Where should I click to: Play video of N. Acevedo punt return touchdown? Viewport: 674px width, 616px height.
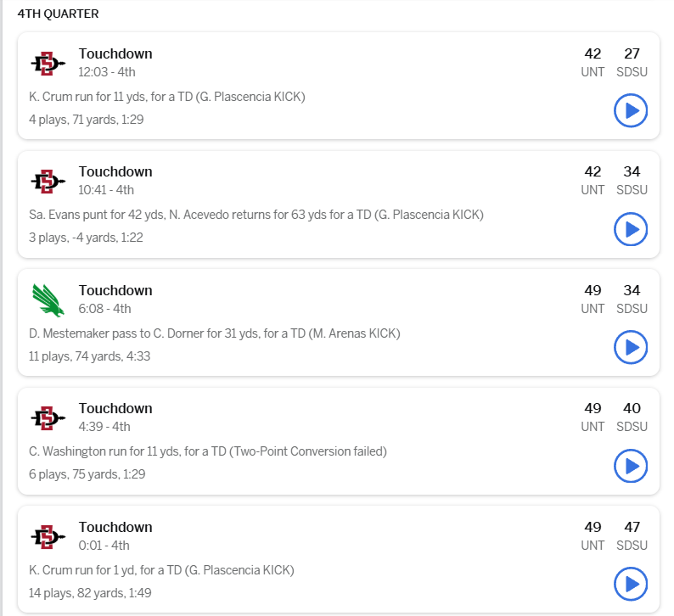pos(631,229)
